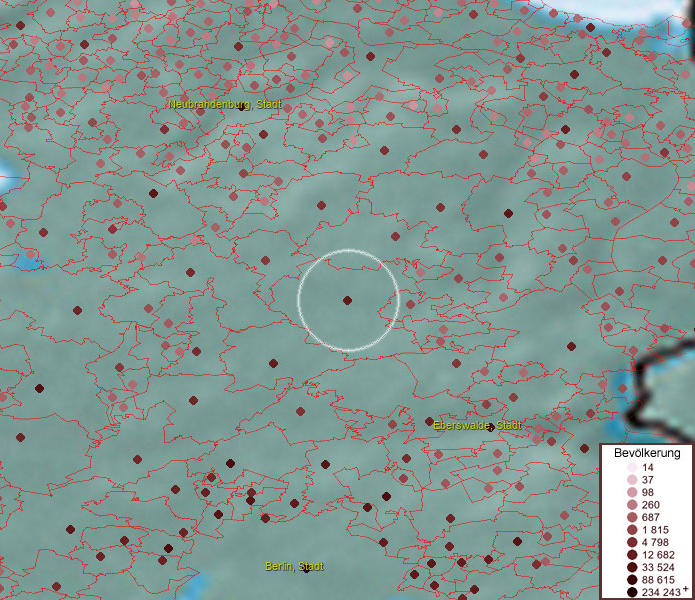Click the black city dot under Neubrandenburg label
The width and height of the screenshot is (695, 600).
tap(242, 108)
